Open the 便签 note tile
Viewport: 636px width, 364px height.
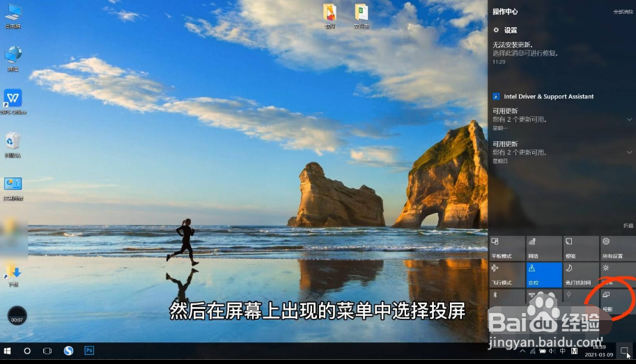581,248
